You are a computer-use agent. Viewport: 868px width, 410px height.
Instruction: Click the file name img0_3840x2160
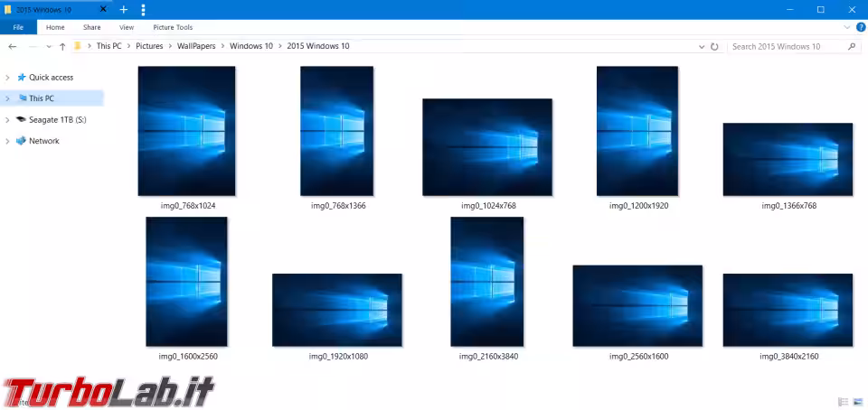click(788, 357)
